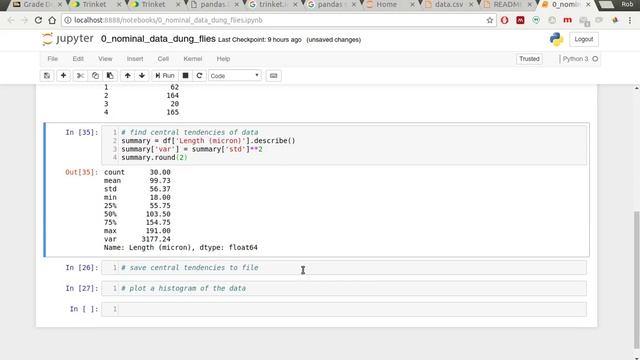Click the Logout button
Viewport: 640px width, 360px height.
coord(584,39)
